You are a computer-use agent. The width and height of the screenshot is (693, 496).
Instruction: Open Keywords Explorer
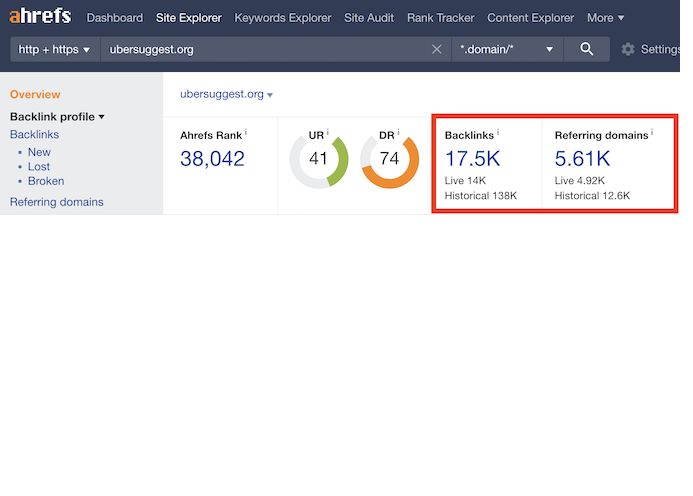pos(282,18)
